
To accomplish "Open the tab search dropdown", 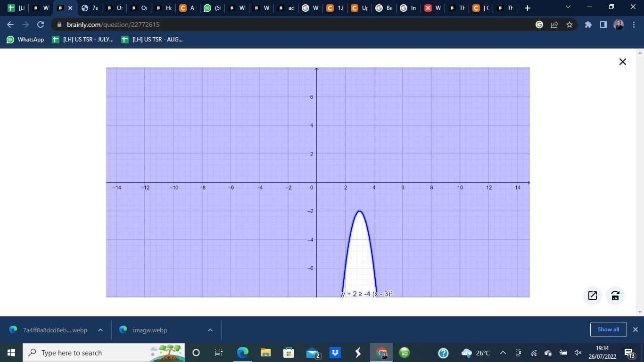I will [x=568, y=7].
